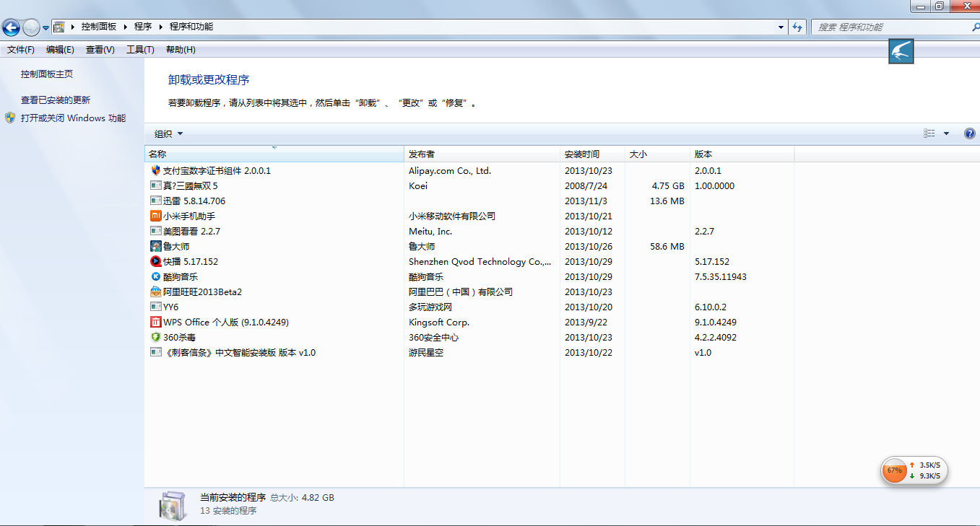Click version 4.2.2.4092
Viewport: 980px width, 526px height.
[716, 338]
